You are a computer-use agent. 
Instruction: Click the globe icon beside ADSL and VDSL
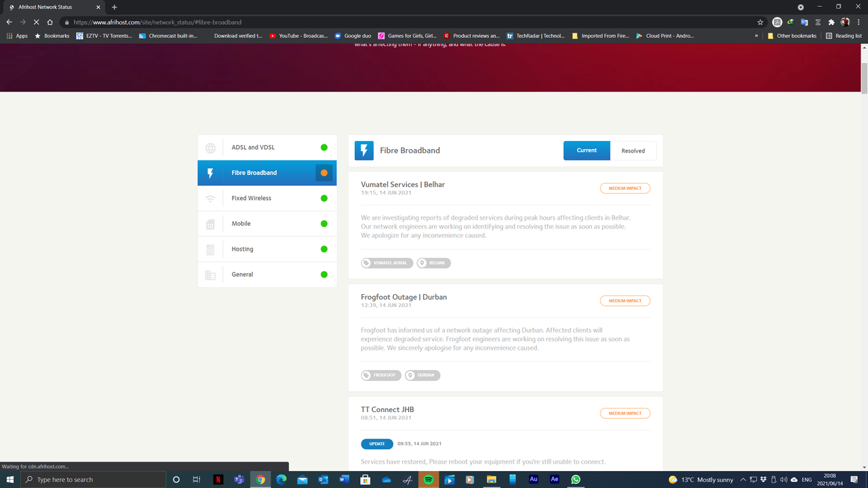point(210,148)
